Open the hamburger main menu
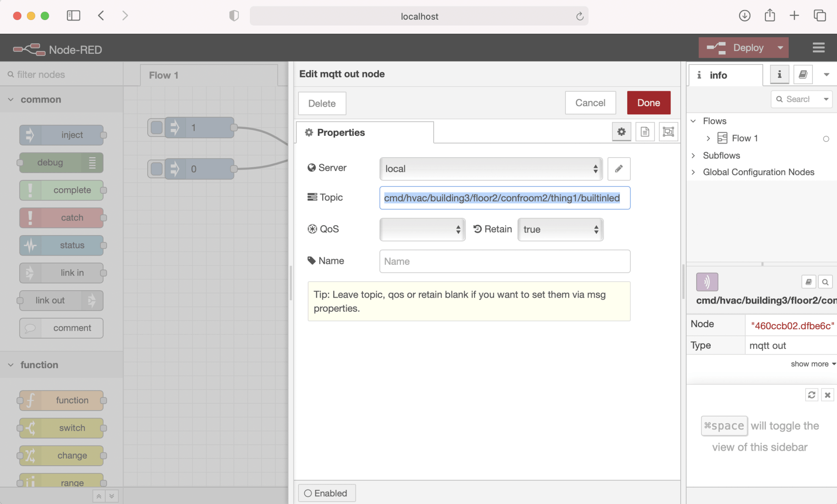The height and width of the screenshot is (504, 837). point(818,48)
